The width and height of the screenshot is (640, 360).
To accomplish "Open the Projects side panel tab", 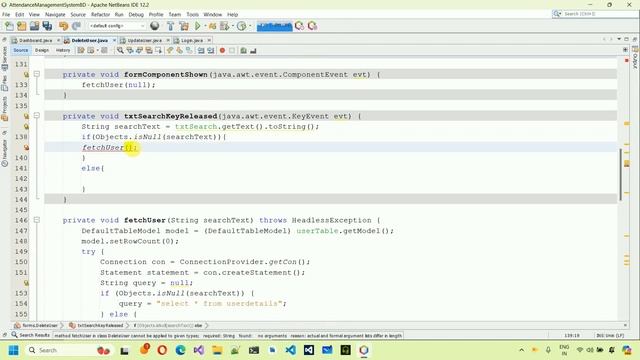I will 4,109.
